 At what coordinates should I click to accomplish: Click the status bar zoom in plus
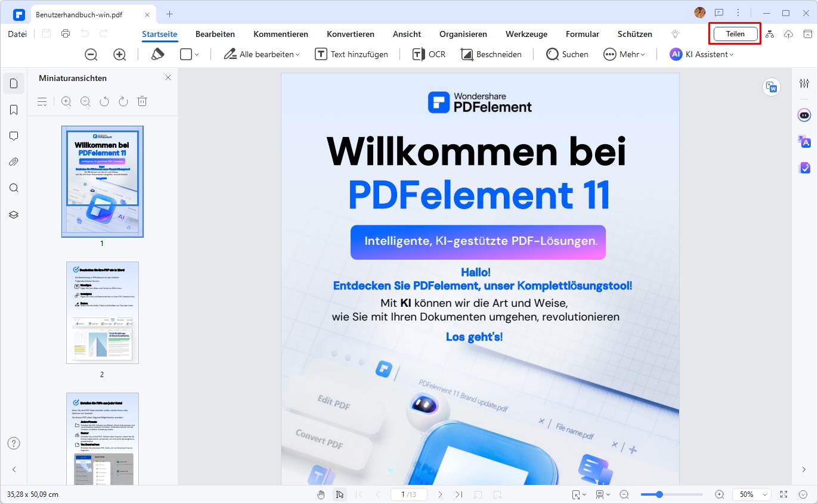[x=720, y=494]
